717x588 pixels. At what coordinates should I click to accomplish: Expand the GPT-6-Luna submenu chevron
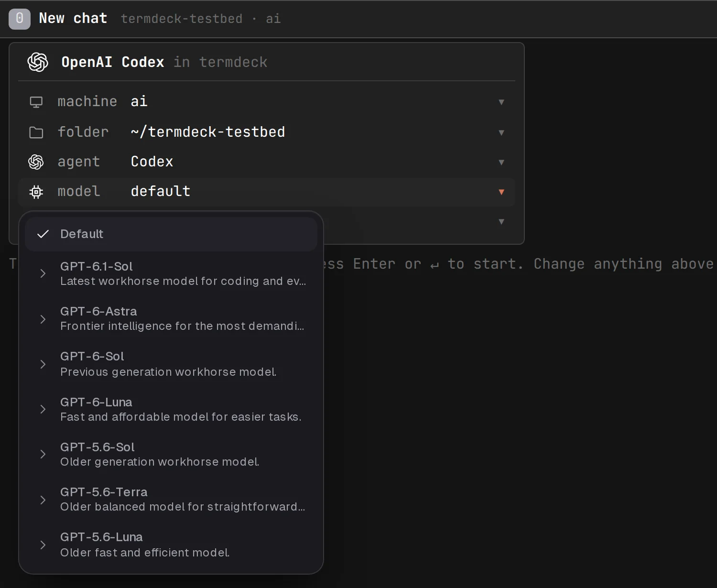coord(43,409)
